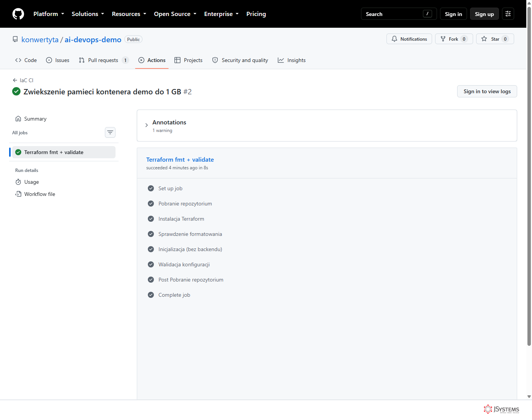
Task: Click Sign in to view logs
Action: (487, 91)
